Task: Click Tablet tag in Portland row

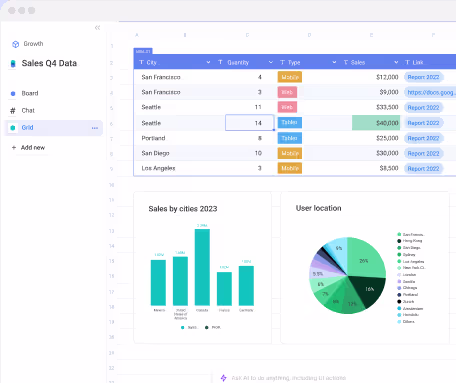Action: coord(290,138)
